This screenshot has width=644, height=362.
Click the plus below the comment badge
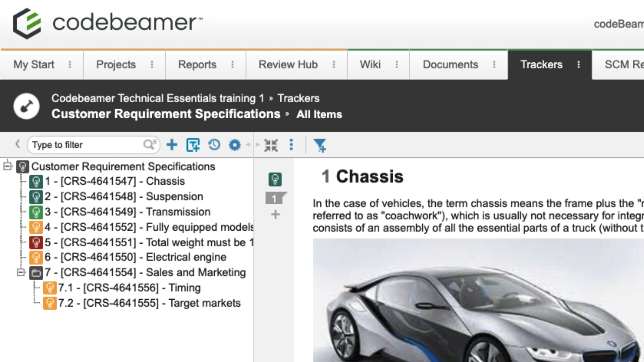(x=275, y=215)
